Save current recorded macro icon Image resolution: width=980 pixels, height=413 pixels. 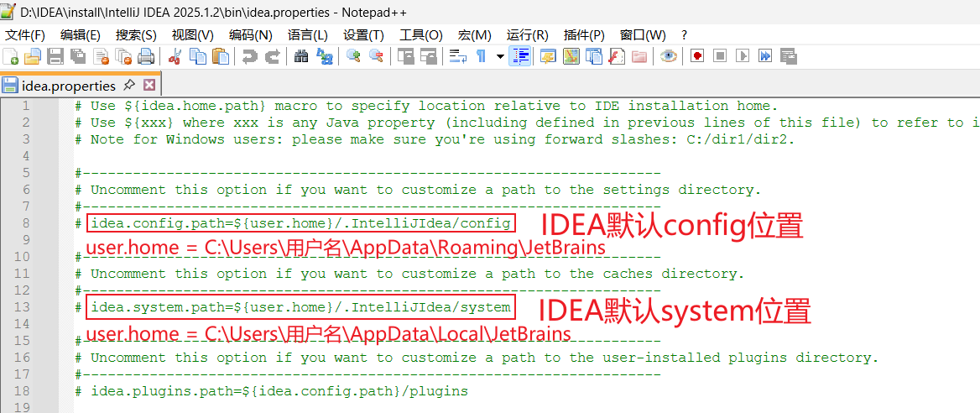coord(788,57)
